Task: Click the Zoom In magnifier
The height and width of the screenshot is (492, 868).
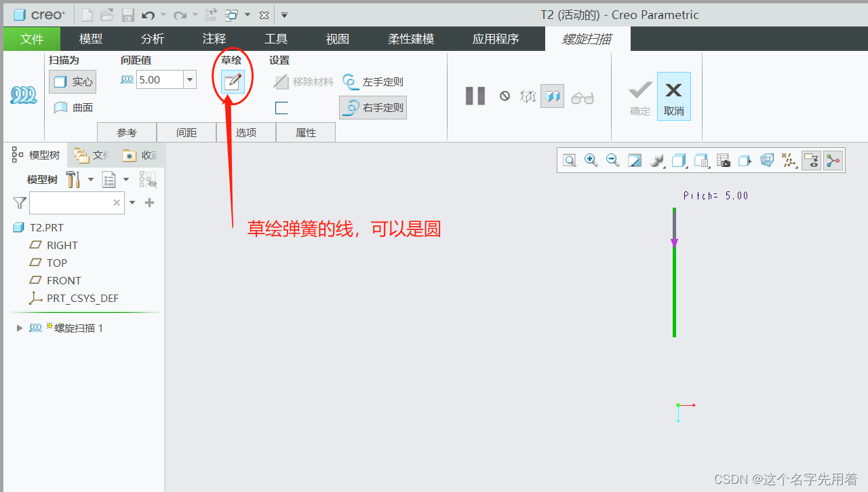Action: click(x=591, y=160)
